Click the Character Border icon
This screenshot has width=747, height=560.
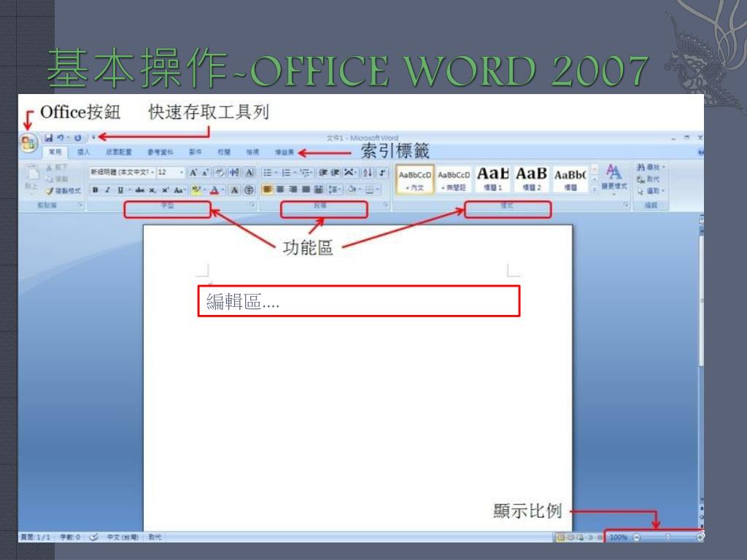(x=249, y=172)
